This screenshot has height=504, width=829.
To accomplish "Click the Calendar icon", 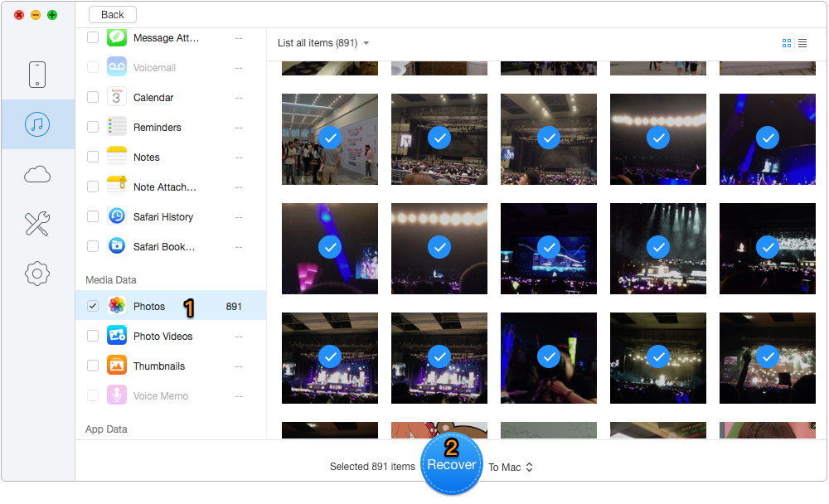I will [x=117, y=97].
